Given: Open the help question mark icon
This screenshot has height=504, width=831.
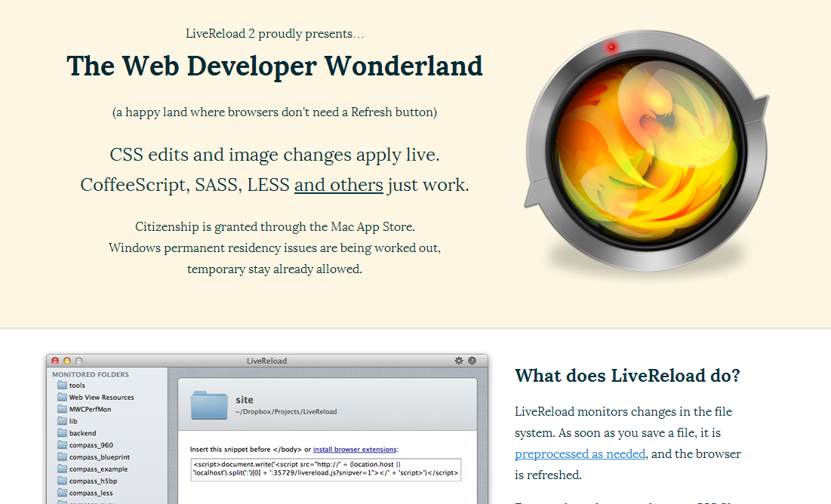Looking at the screenshot, I should [x=472, y=361].
